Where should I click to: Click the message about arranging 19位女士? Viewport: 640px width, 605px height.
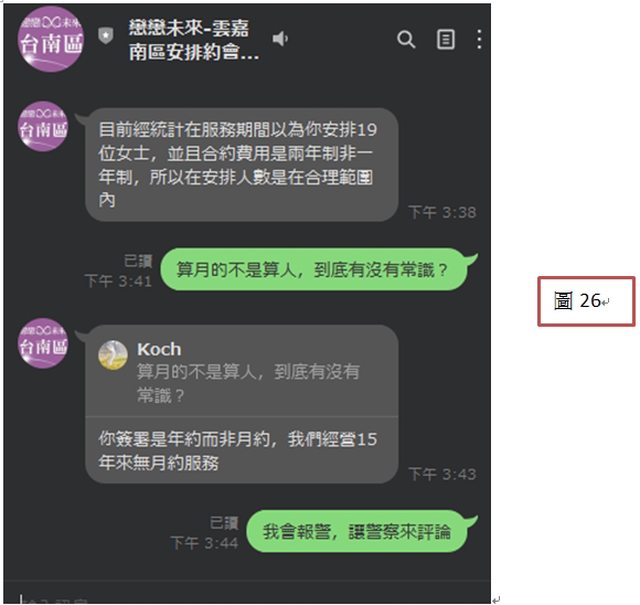pos(242,165)
